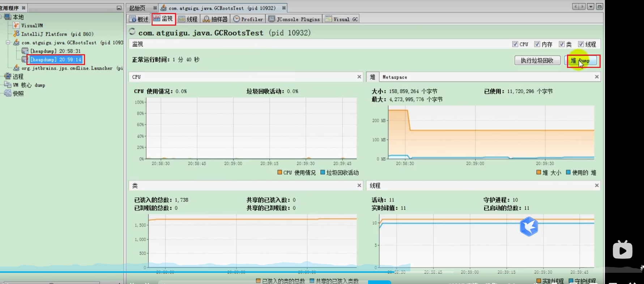The height and width of the screenshot is (284, 644).
Task: Select the Metaspace sub-tab
Action: (x=394, y=77)
